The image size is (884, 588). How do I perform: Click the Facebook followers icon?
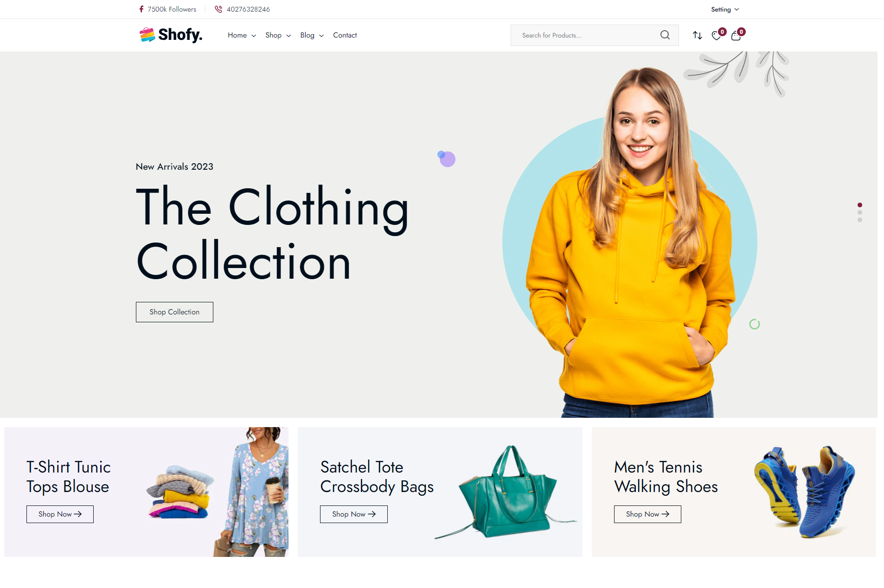pyautogui.click(x=141, y=9)
